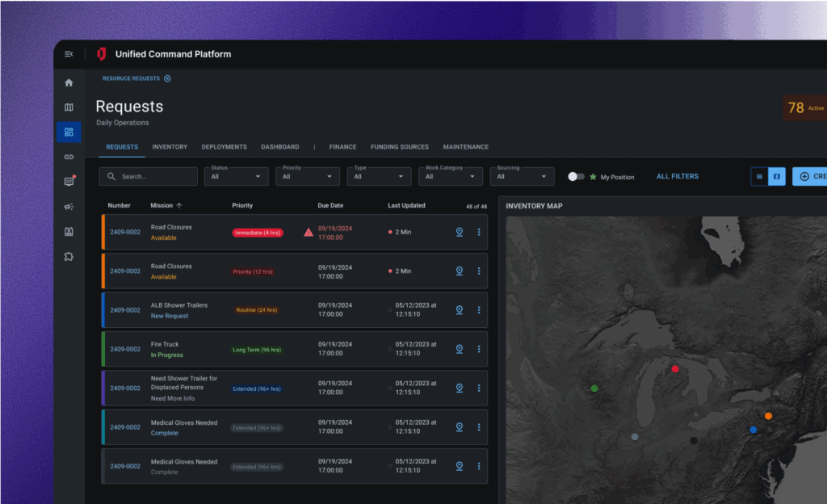
Task: Open the messages icon with red notification dot
Action: click(x=69, y=182)
